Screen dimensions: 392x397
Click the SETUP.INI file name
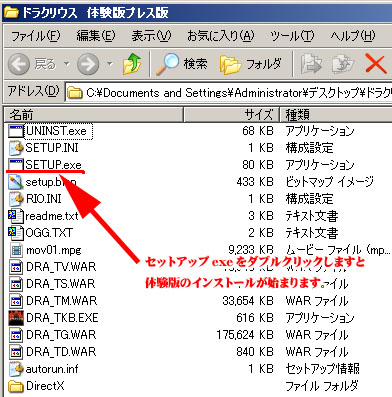52,148
